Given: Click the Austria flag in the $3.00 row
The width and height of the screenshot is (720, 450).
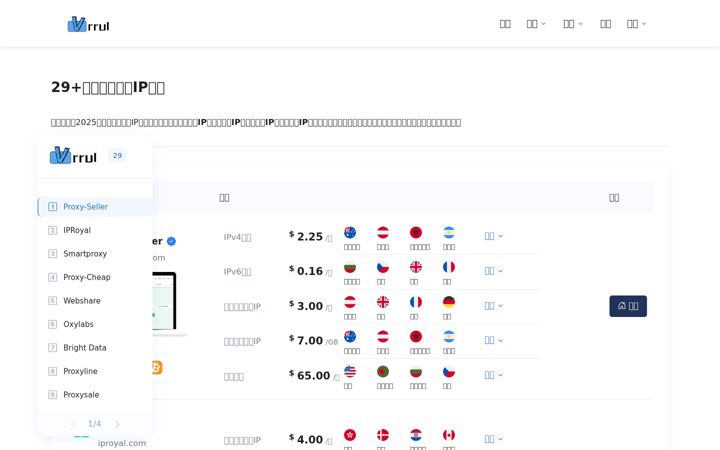Looking at the screenshot, I should (350, 302).
